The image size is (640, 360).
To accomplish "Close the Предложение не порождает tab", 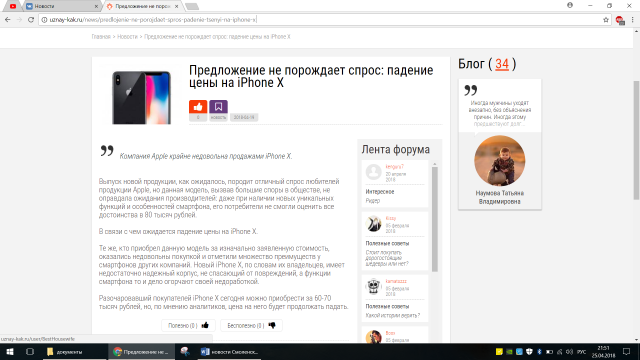I will [176, 6].
